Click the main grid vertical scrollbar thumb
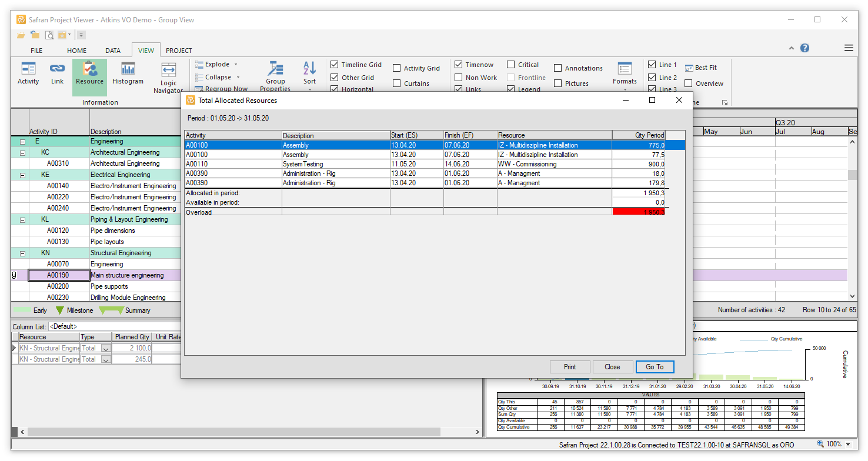This screenshot has width=868, height=461. click(852, 175)
